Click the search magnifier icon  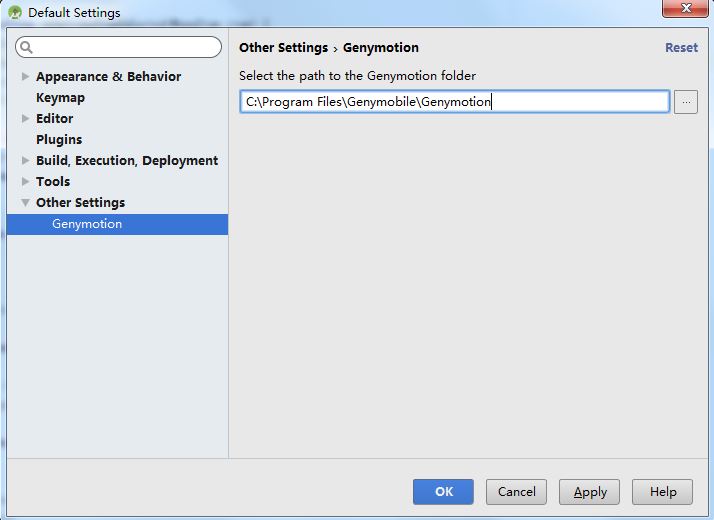pos(26,47)
